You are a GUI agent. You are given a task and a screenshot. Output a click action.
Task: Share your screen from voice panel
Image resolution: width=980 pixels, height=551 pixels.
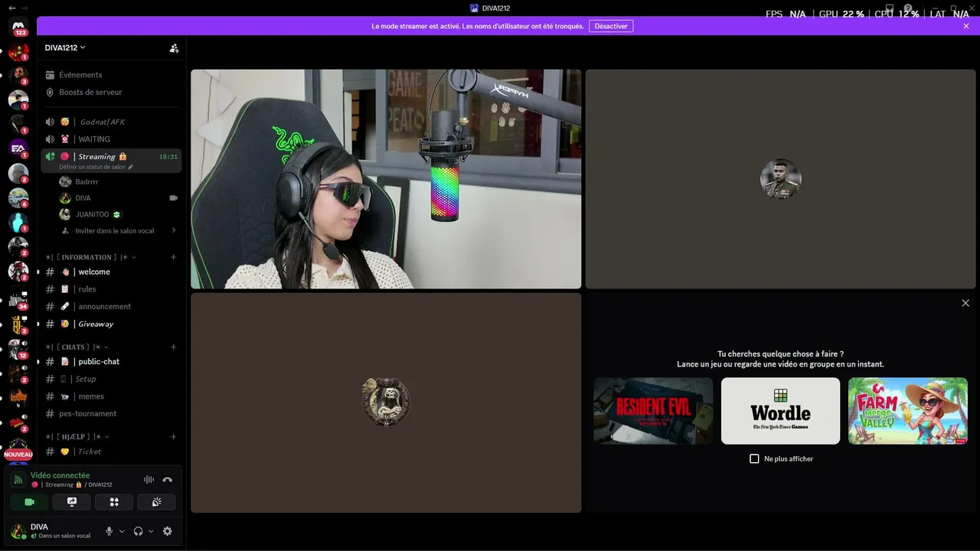[x=72, y=502]
